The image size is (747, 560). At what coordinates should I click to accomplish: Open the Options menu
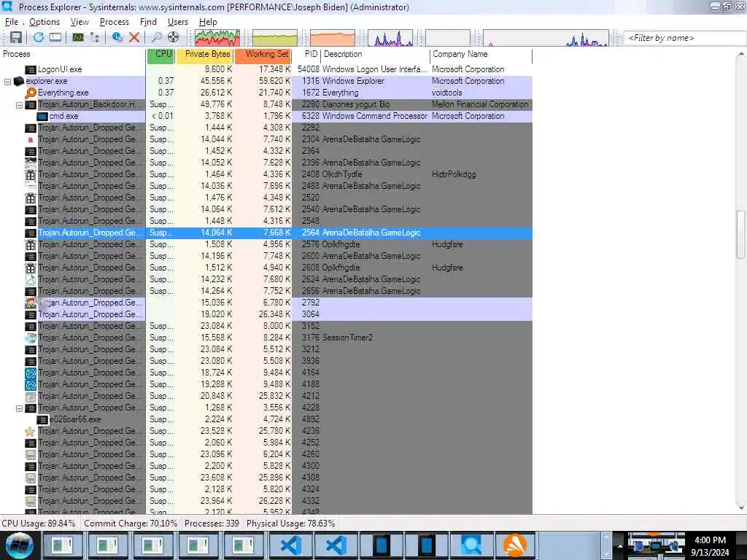pyautogui.click(x=44, y=22)
